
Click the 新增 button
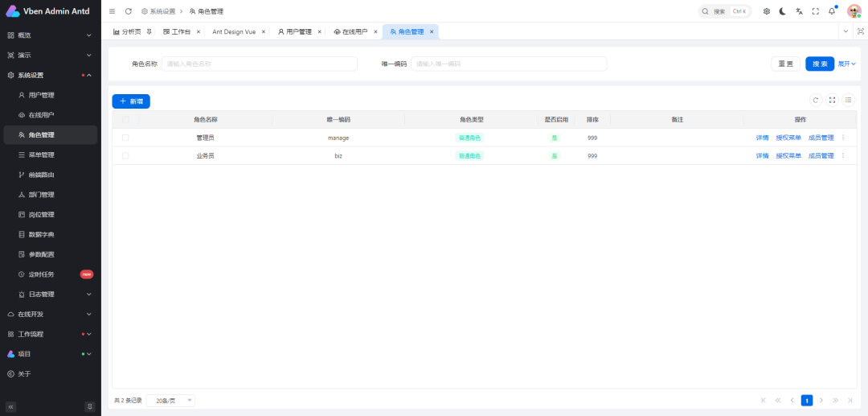[x=131, y=101]
